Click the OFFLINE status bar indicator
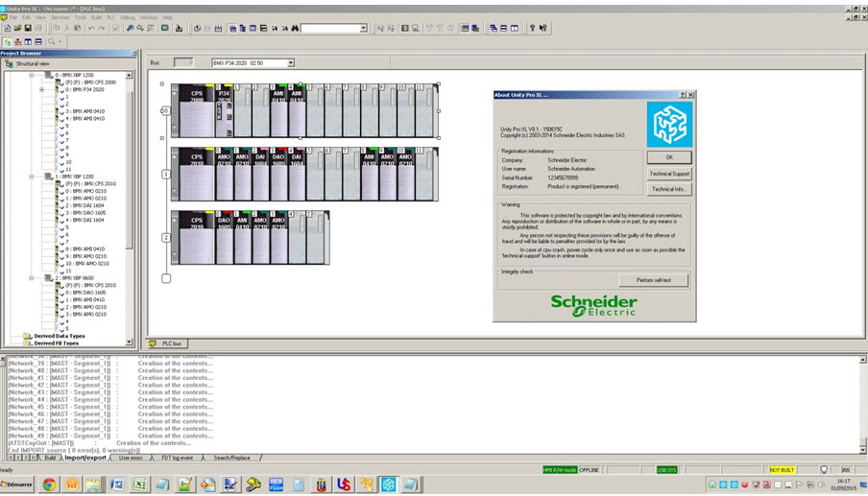The width and height of the screenshot is (868, 496). 590,470
